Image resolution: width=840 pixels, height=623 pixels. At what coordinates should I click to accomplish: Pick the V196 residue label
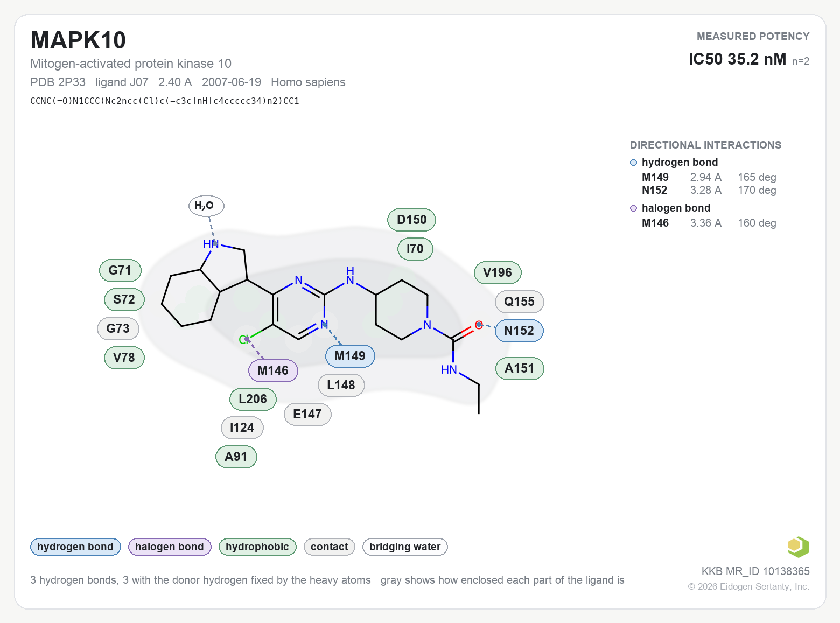tap(498, 272)
